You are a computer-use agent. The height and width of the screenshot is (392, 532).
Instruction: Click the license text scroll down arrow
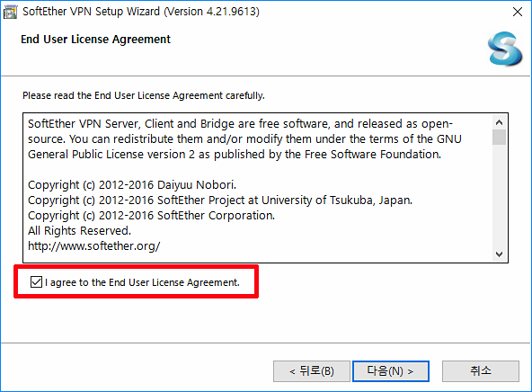coord(499,254)
